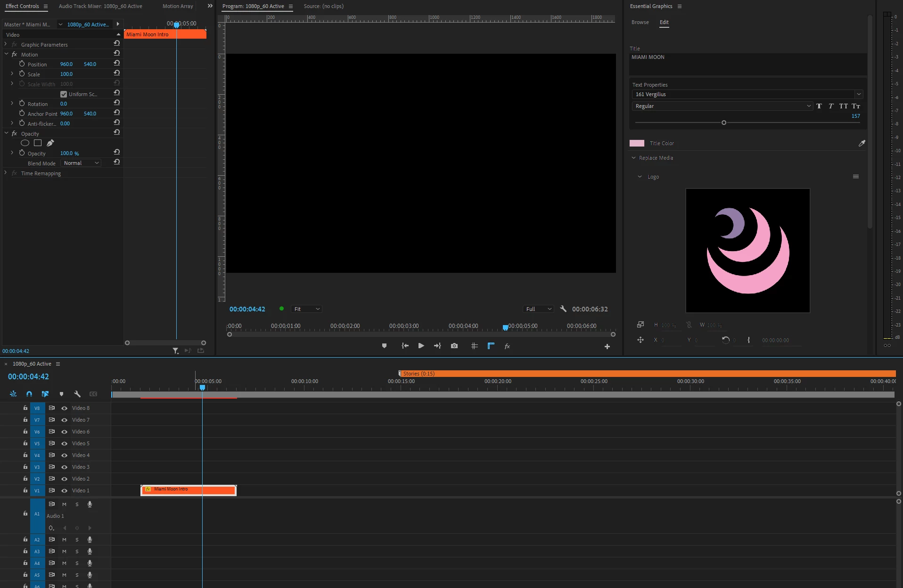Click the A1 audio track target button
The height and width of the screenshot is (588, 903).
[37, 514]
